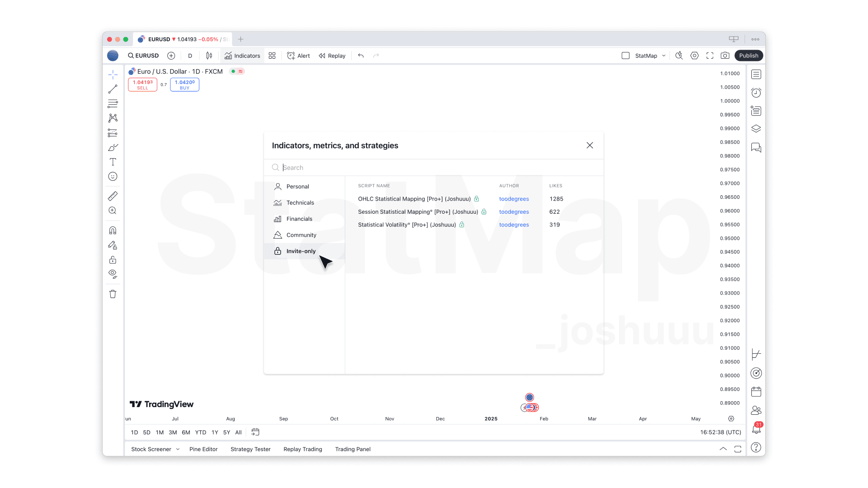
Task: Select the measure ruler tool
Action: coord(113,196)
